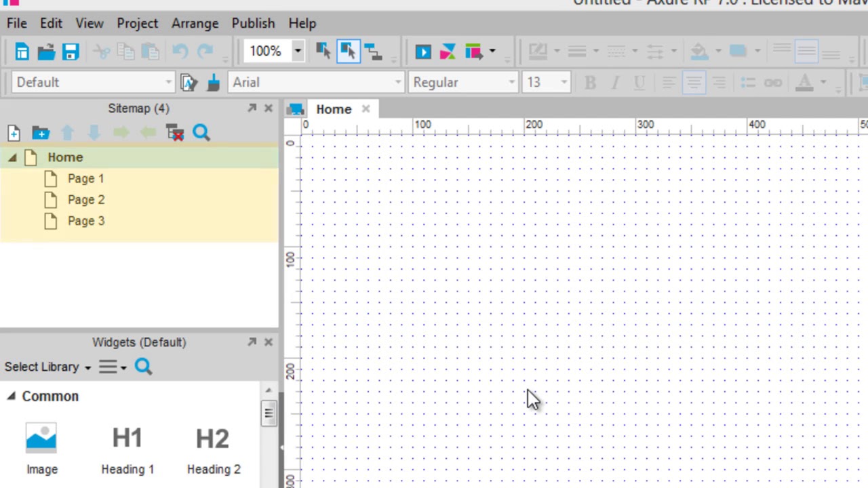
Task: Click the Format Painter brush icon
Action: pos(214,83)
